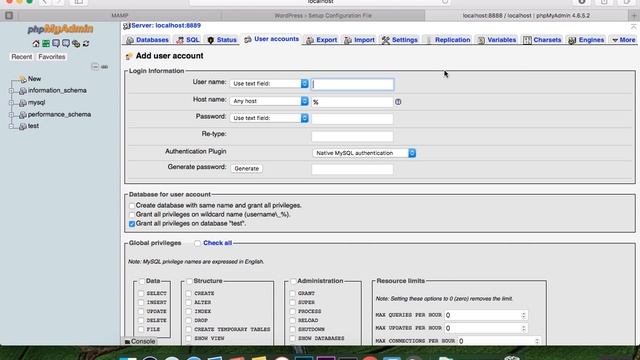Viewport: 640px width, 360px height.
Task: Open the User name 'Use text field' dropdown
Action: click(x=269, y=84)
